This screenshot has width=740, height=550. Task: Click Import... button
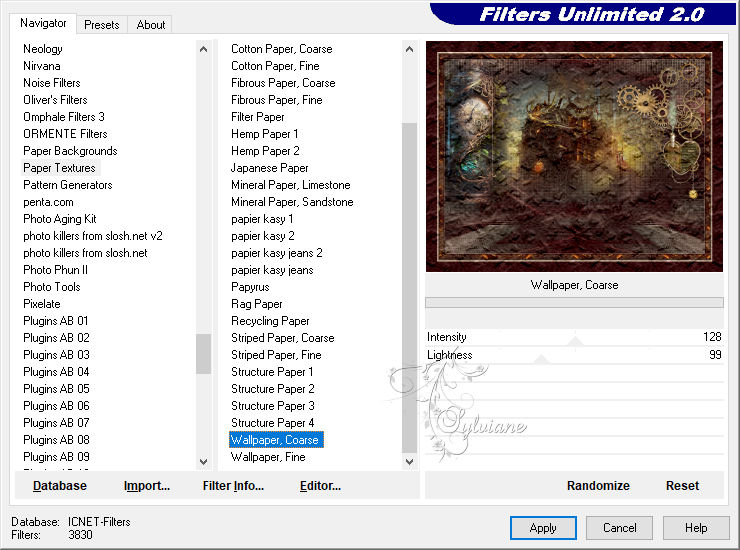147,486
